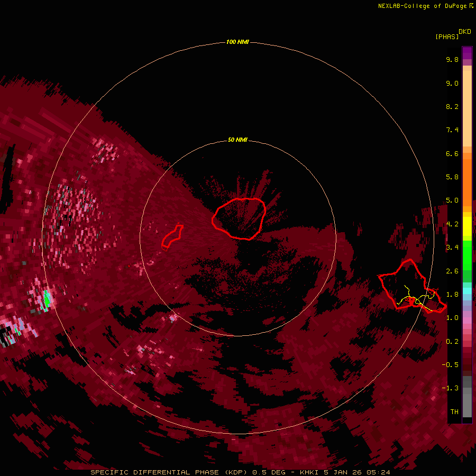
Task: Select the 3.4 scale label
Action: [x=452, y=248]
